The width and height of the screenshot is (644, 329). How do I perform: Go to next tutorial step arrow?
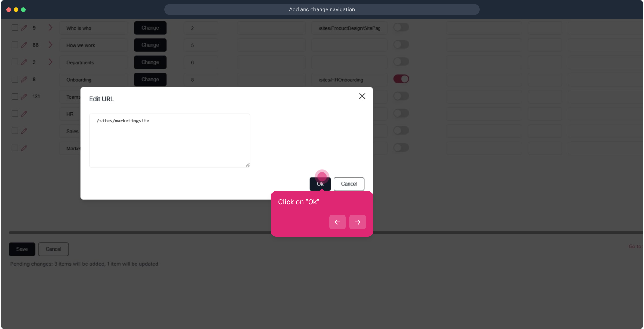tap(357, 222)
